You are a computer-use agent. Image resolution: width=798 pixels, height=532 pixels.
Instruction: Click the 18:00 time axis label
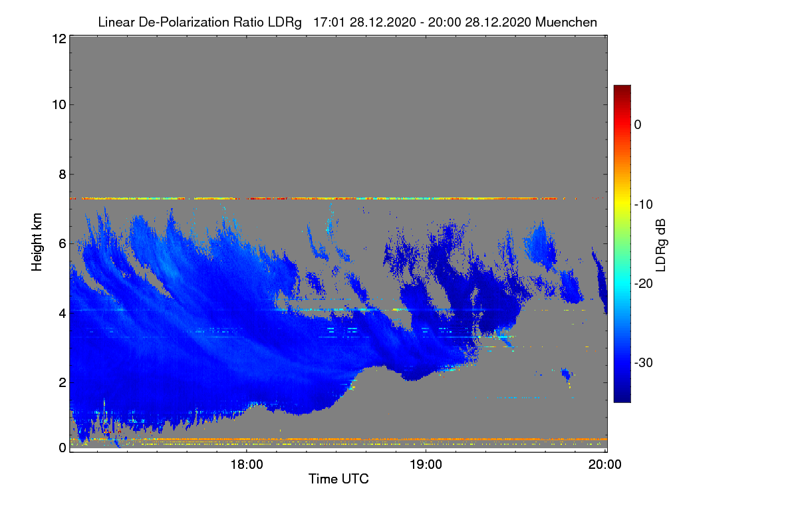pyautogui.click(x=247, y=465)
